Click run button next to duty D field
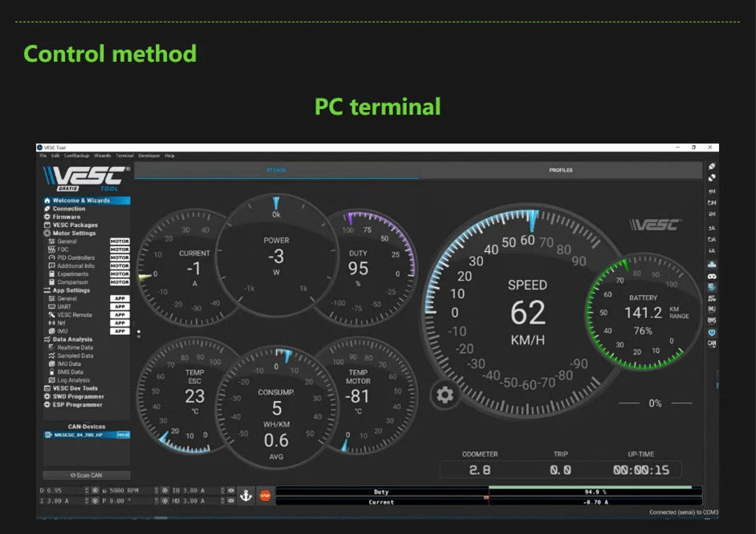Viewport: 756px width, 534px height. (95, 490)
